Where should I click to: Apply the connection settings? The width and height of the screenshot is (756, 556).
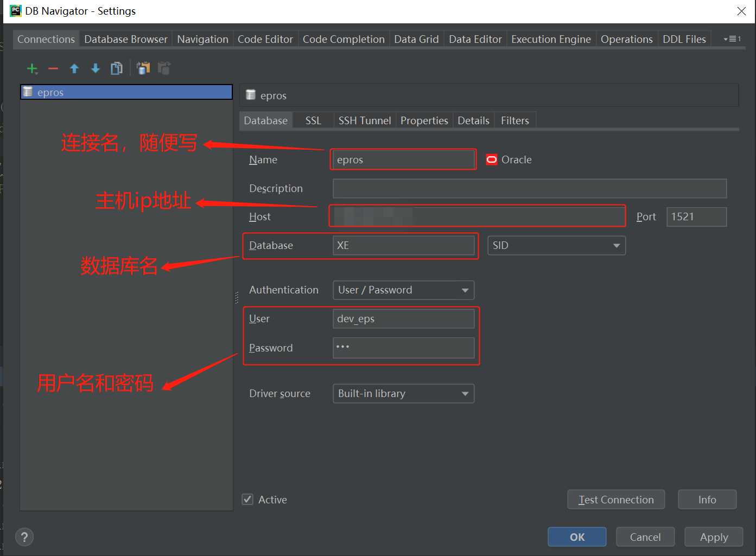click(x=714, y=537)
